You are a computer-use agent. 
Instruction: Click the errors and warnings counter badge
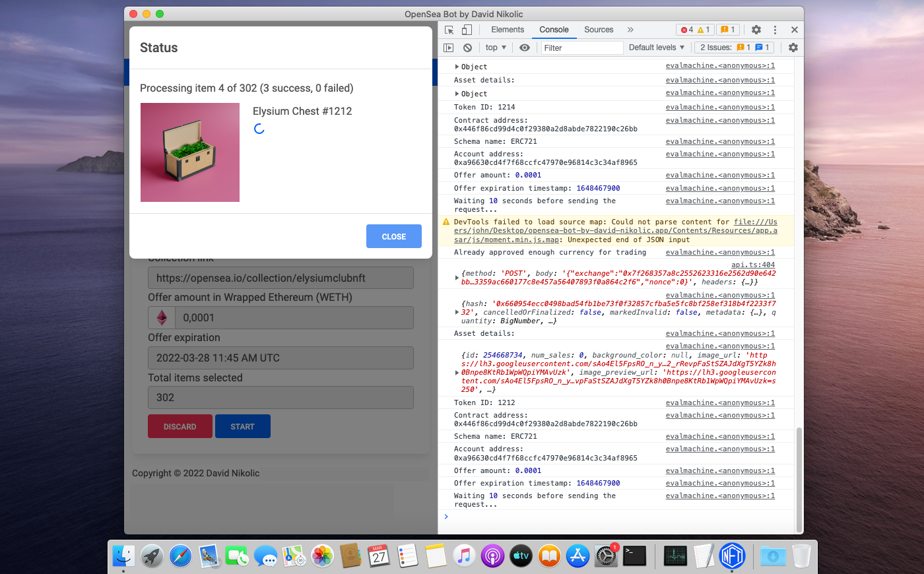[x=695, y=30]
